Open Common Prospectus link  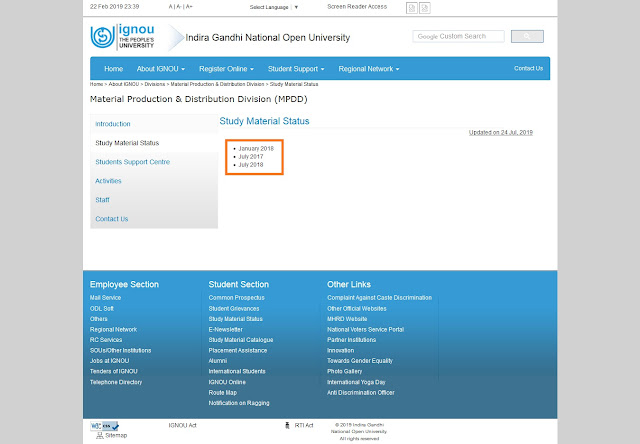coord(237,298)
